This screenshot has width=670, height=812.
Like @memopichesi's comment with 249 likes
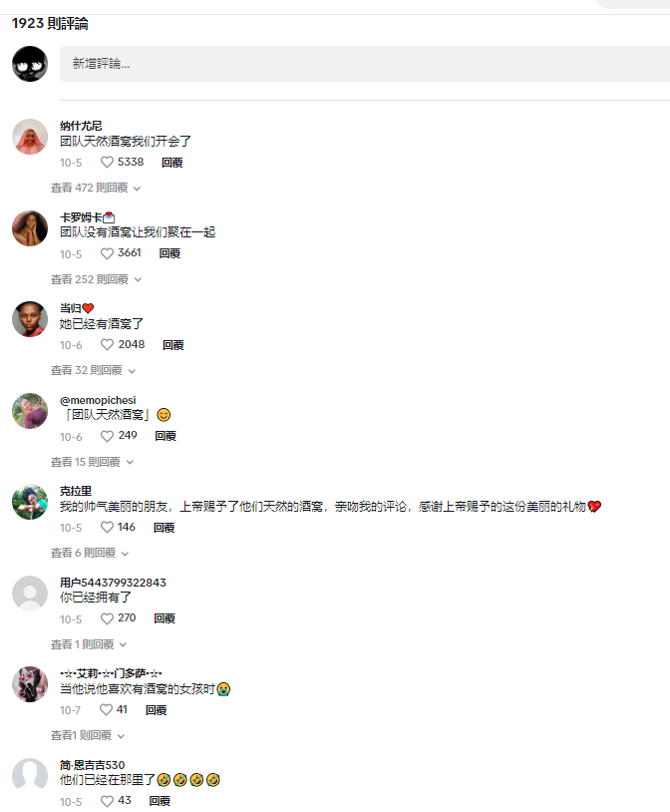pyautogui.click(x=107, y=436)
